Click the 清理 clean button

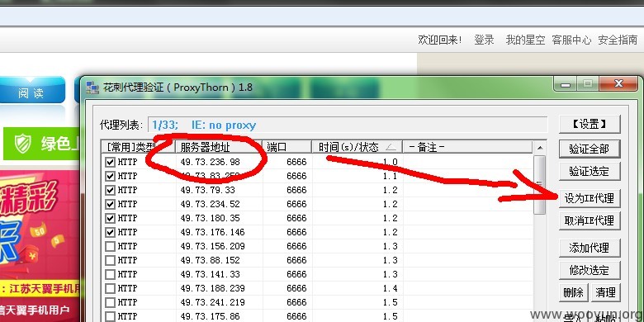tap(605, 293)
